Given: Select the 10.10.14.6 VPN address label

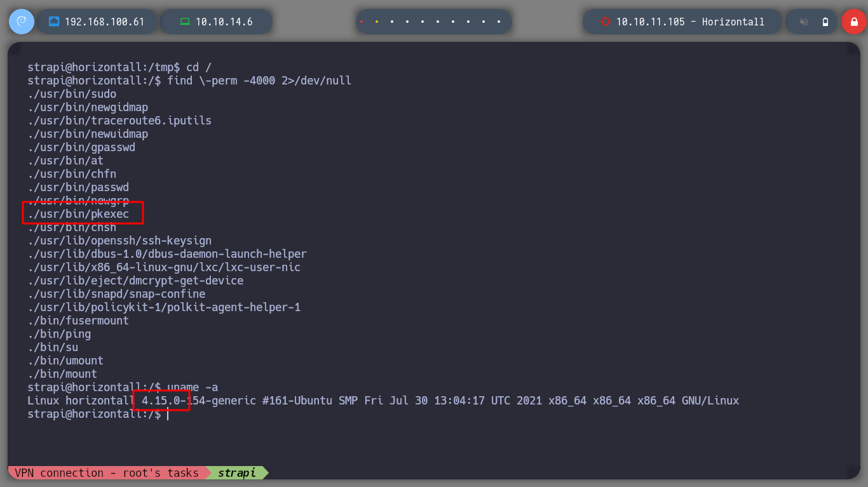Looking at the screenshot, I should [224, 22].
